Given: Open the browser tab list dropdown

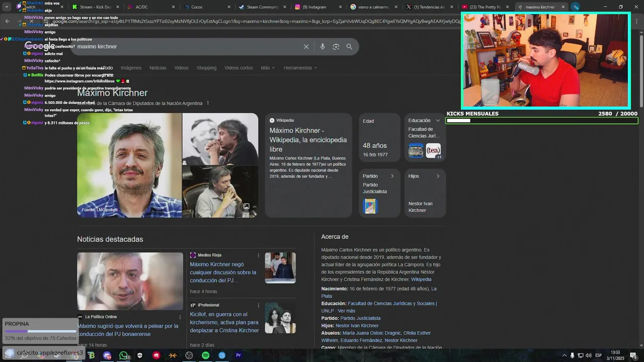Looking at the screenshot, I should coord(7,7).
